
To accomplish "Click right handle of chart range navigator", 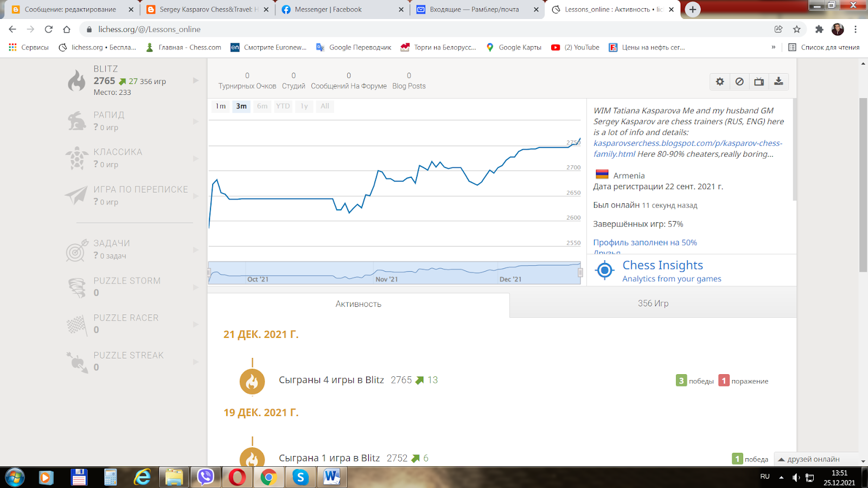I will (580, 273).
